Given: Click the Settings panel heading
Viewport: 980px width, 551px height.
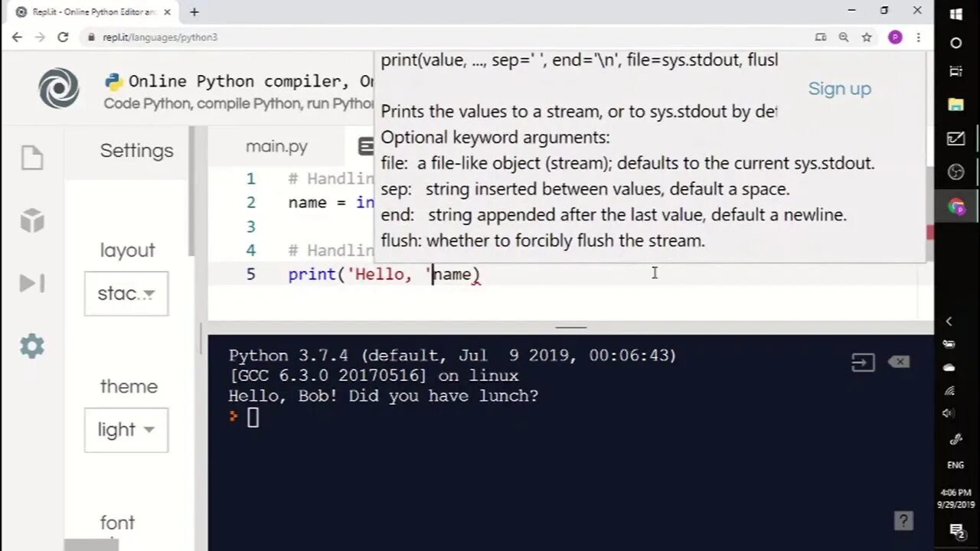Looking at the screenshot, I should [x=137, y=150].
